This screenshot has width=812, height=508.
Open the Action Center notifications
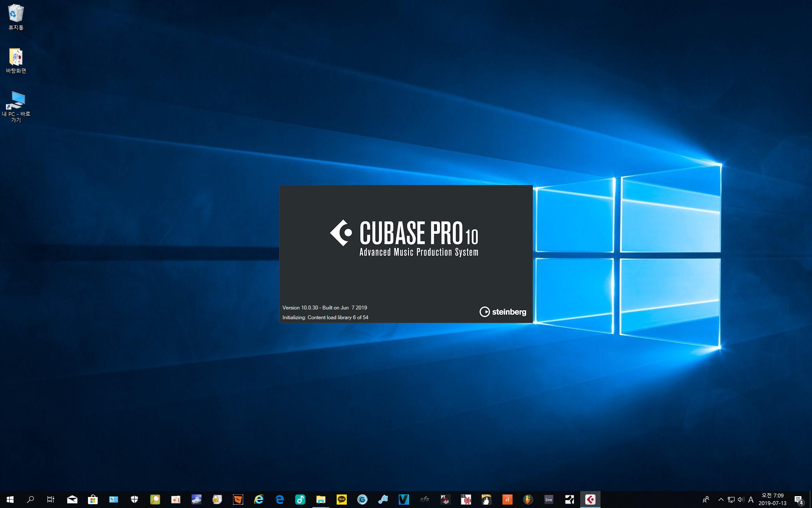799,500
